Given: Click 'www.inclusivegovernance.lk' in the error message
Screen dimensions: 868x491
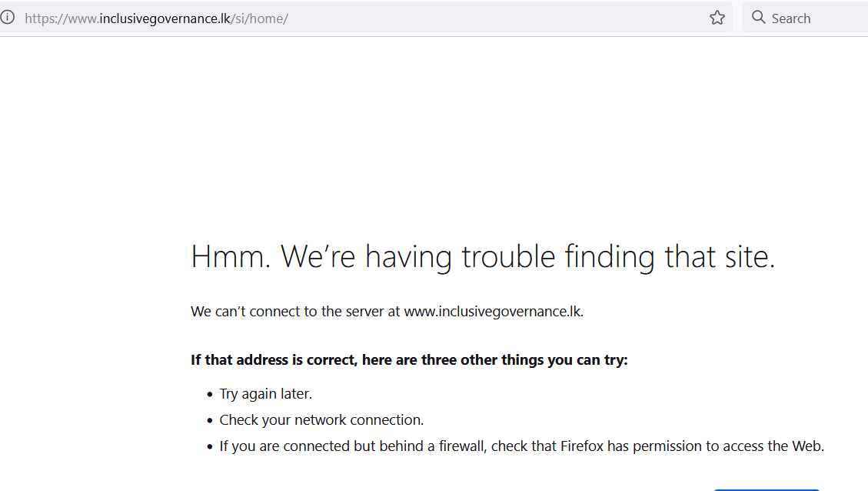Looking at the screenshot, I should click(494, 312).
